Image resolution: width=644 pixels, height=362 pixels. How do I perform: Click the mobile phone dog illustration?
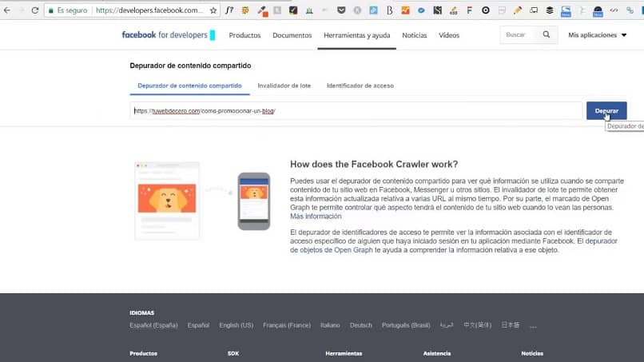click(254, 201)
